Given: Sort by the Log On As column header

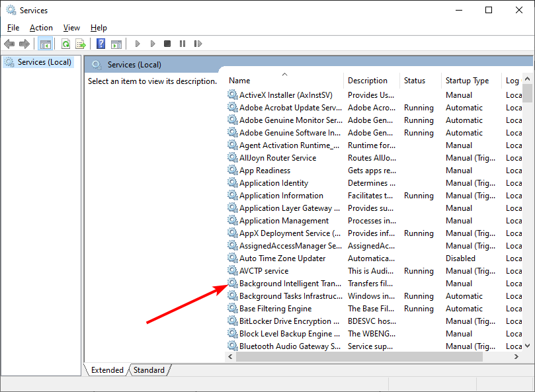Looking at the screenshot, I should 512,81.
